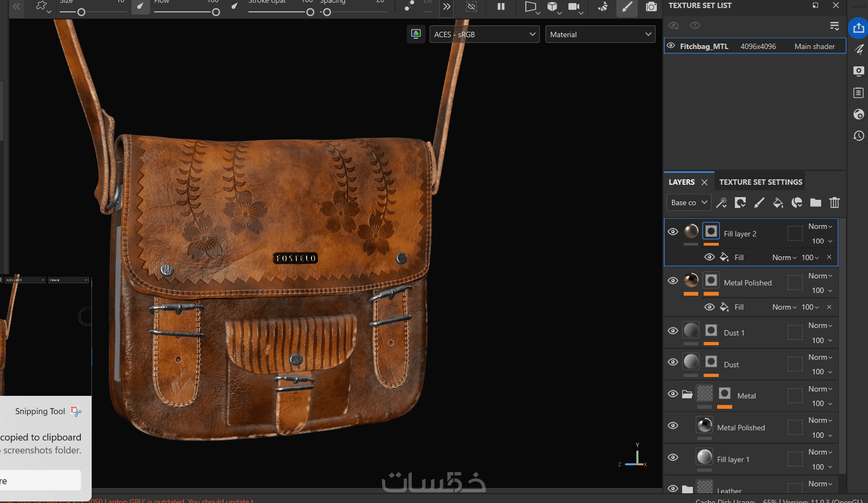Click the brush Size slider handle
Image resolution: width=868 pixels, height=503 pixels.
pos(81,12)
